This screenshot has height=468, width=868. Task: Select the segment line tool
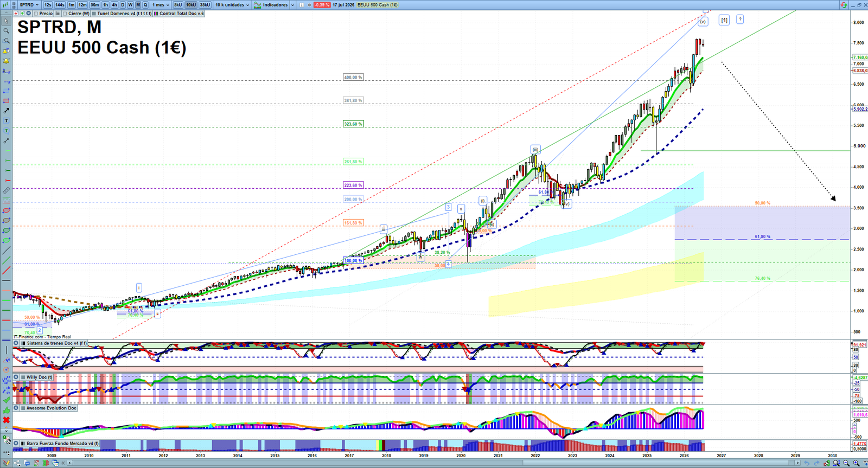pos(6,140)
